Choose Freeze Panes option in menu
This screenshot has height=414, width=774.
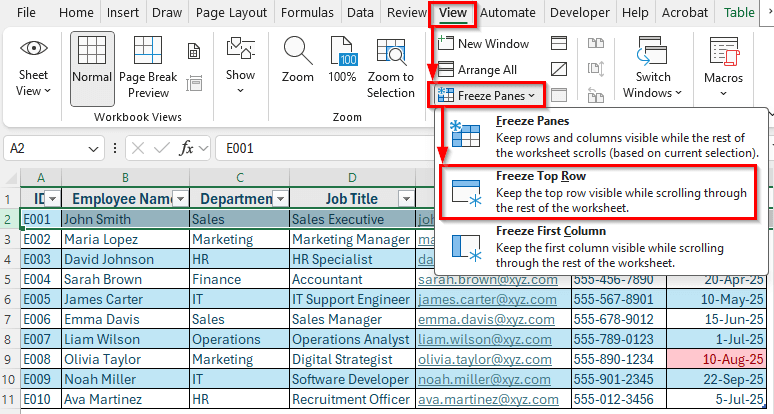click(x=601, y=137)
